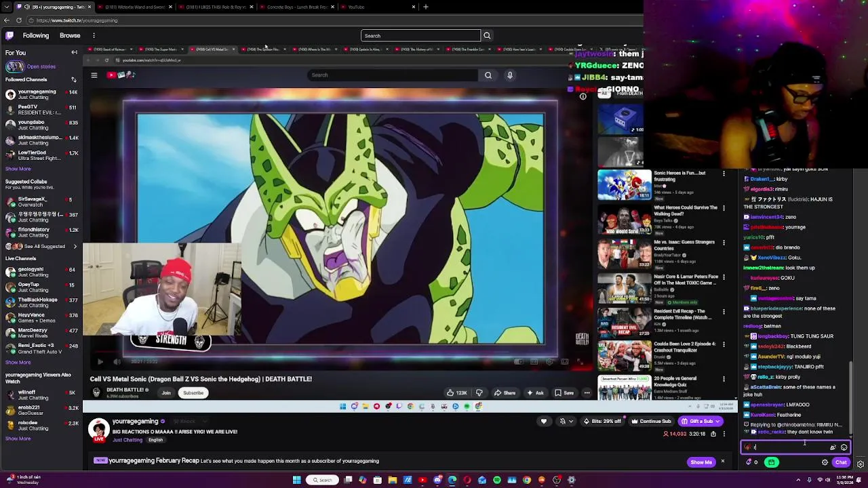
Task: Open Browse tab in Twitch
Action: coord(70,35)
